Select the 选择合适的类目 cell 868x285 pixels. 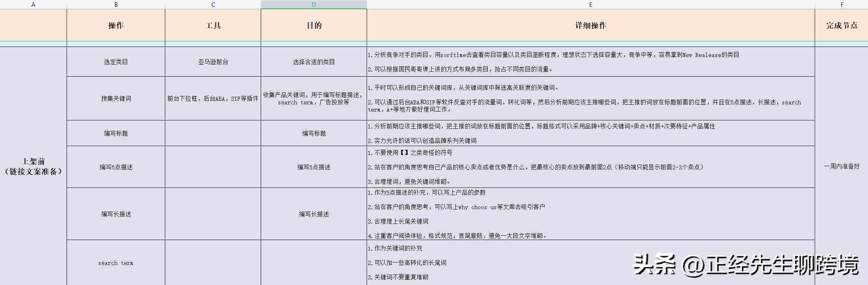[x=314, y=62]
